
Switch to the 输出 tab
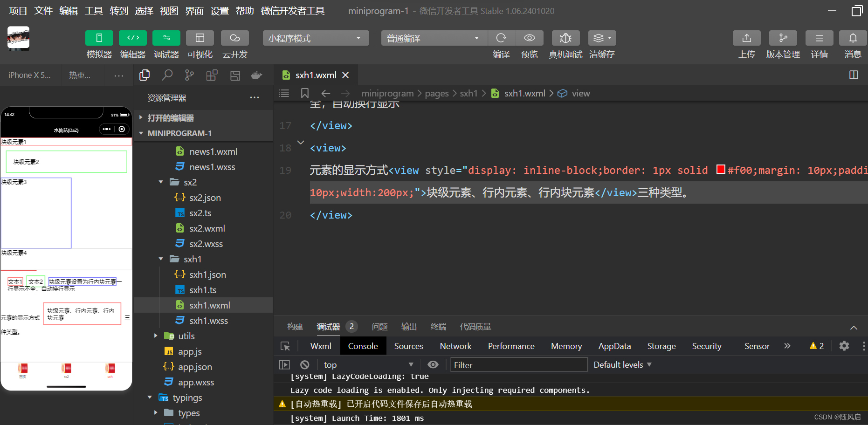409,327
